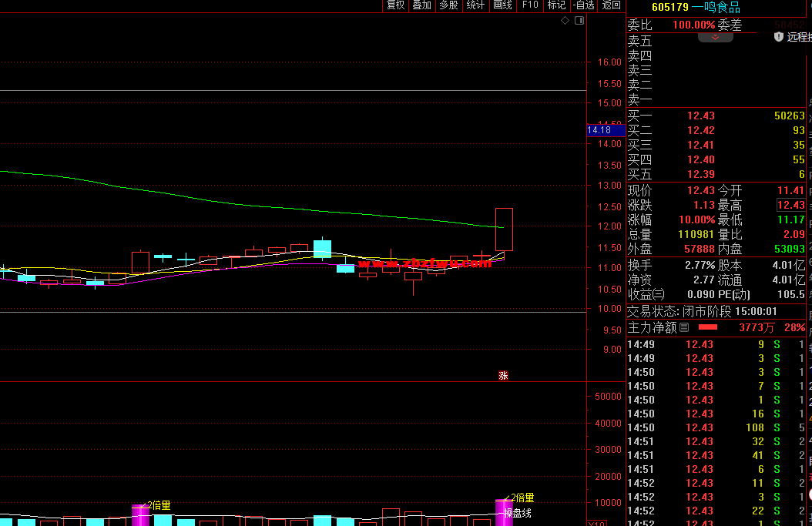Click 今开 opening price 11.41
The width and height of the screenshot is (812, 526).
coord(790,190)
